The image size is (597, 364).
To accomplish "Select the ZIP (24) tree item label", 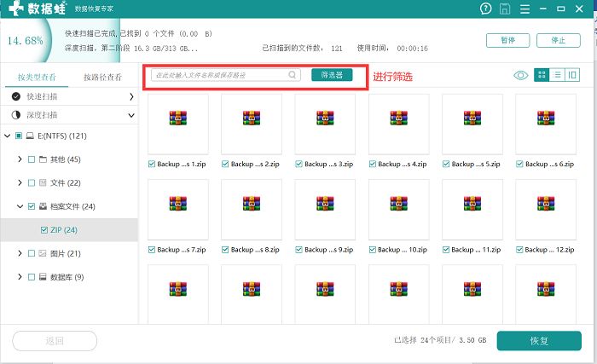I will (x=64, y=230).
